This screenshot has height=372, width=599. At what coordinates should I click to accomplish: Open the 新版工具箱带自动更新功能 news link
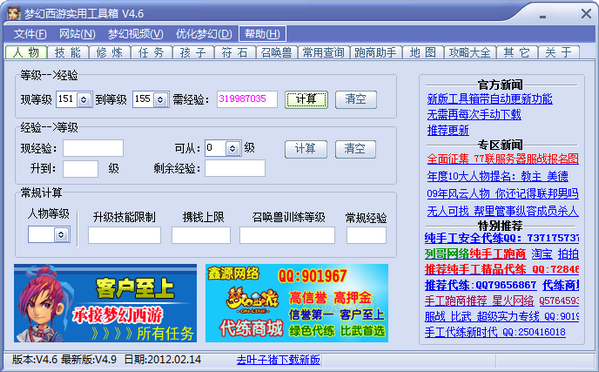pos(489,99)
